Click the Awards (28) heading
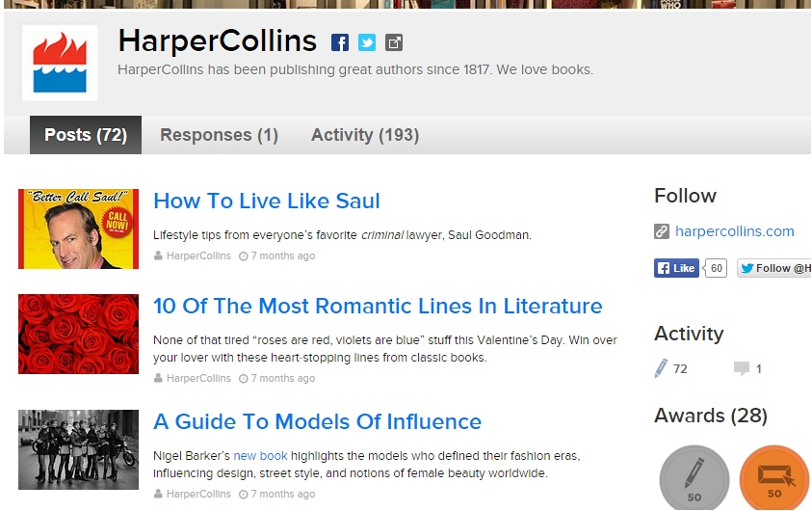Viewport: 812px width, 511px height. 711,416
